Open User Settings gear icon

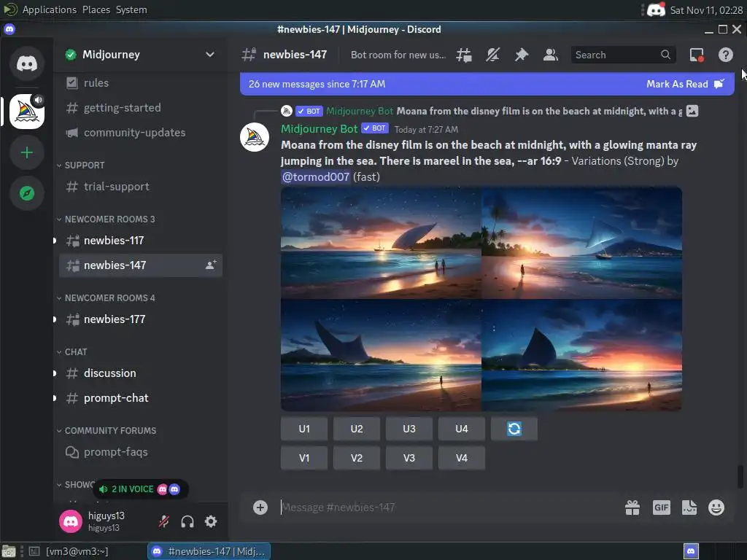point(211,521)
